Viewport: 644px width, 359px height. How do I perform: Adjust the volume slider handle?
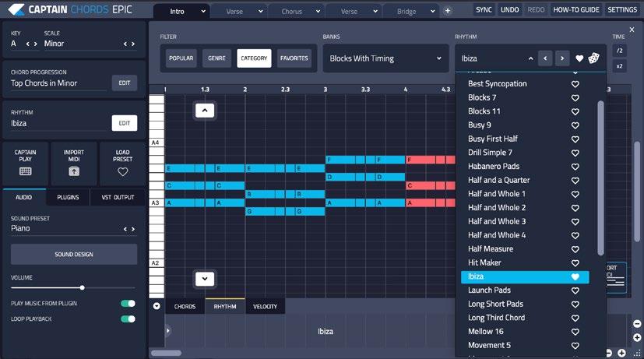tap(82, 287)
